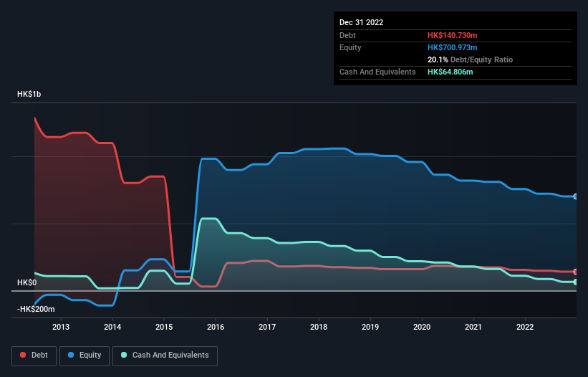Viewport: 588px width, 377px height.
Task: Click the HK$700.973m equity value
Action: [452, 47]
